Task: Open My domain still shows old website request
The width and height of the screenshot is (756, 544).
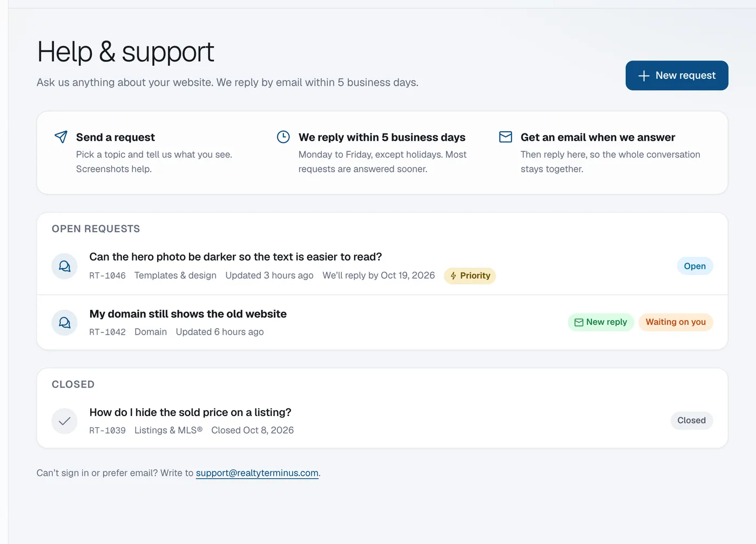Action: (x=382, y=323)
